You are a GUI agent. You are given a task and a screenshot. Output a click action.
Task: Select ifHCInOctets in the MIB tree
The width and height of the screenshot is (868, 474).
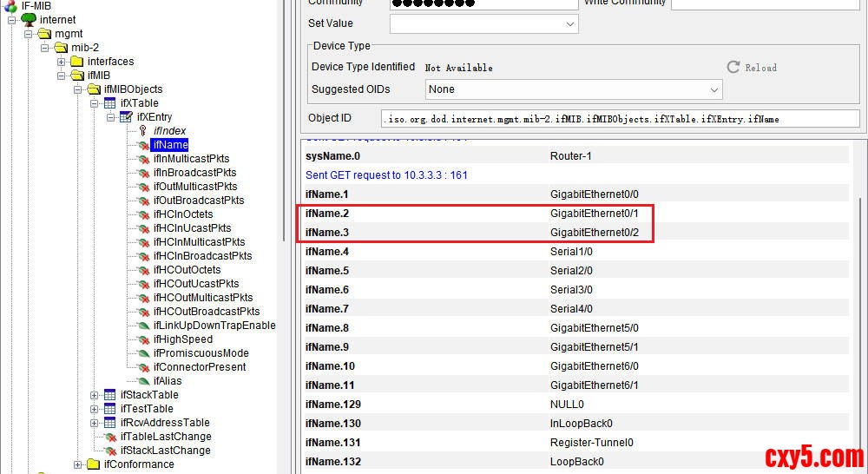(x=182, y=214)
